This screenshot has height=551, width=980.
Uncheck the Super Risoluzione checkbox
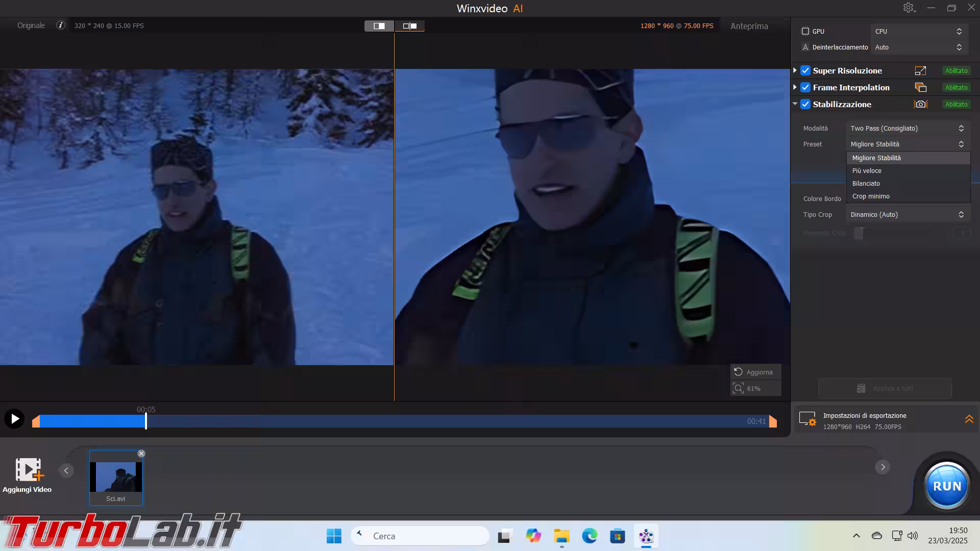805,71
